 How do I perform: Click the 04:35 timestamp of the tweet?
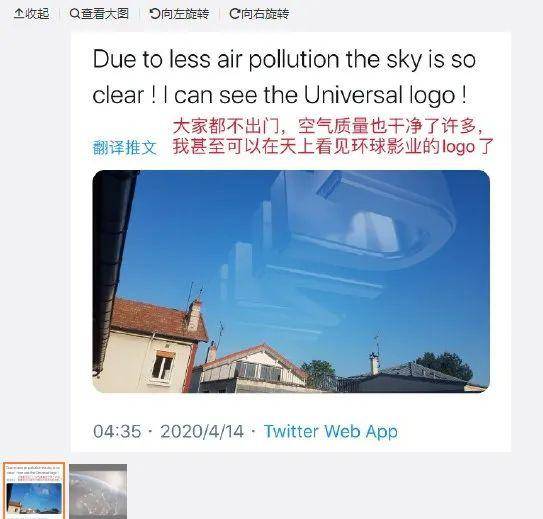[117, 431]
